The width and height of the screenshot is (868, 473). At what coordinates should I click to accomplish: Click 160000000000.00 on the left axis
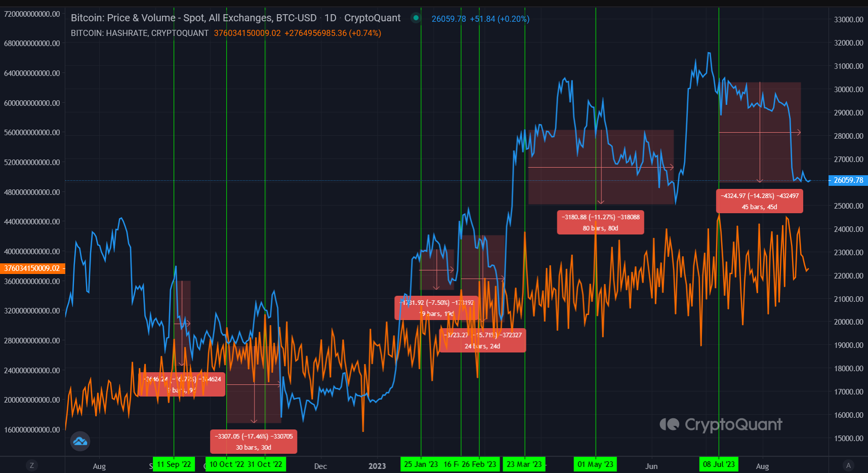(32, 429)
